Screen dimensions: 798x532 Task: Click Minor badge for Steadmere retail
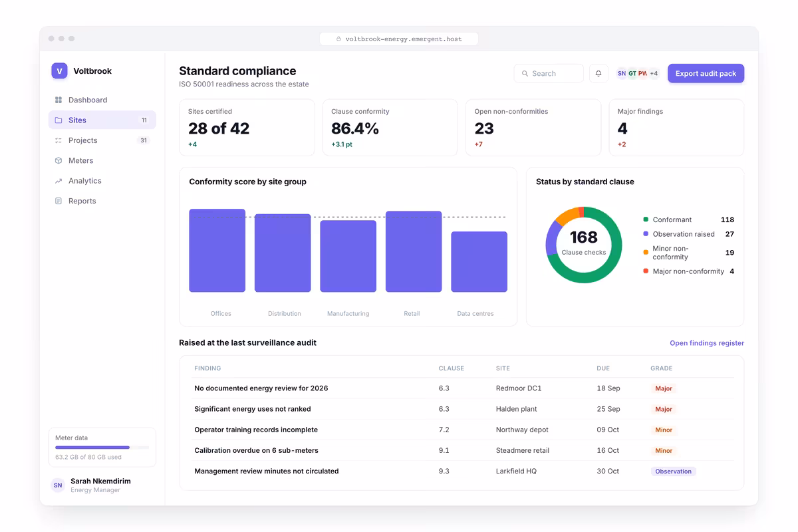(x=664, y=450)
